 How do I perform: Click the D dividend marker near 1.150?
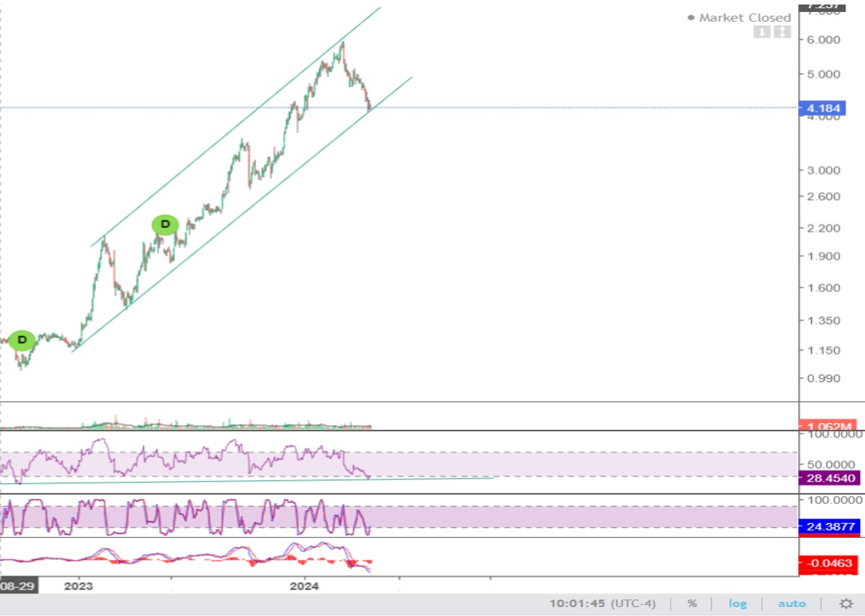point(22,340)
